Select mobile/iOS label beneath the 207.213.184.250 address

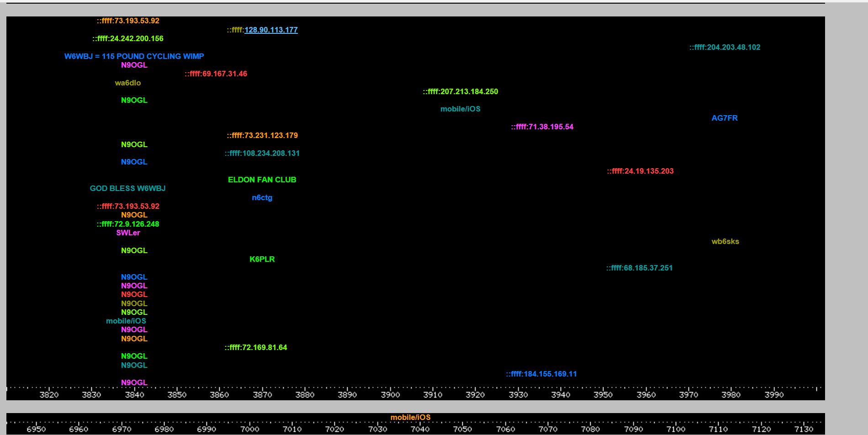click(460, 109)
